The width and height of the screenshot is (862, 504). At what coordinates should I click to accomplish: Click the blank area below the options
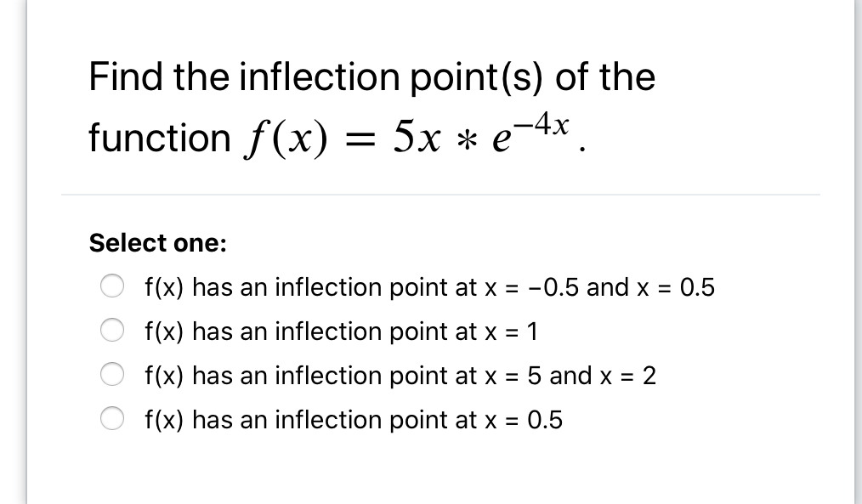pos(425,472)
